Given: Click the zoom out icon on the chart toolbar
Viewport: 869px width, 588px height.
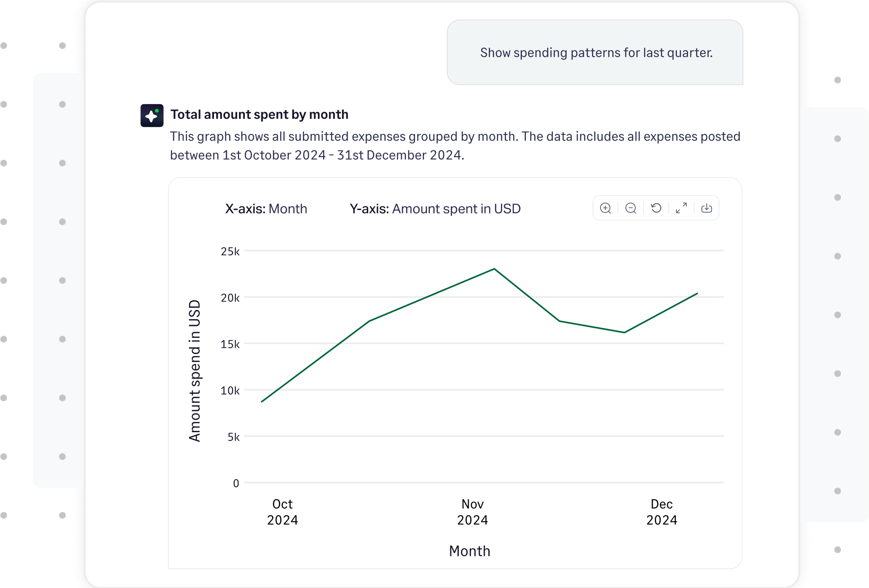Looking at the screenshot, I should (x=630, y=208).
